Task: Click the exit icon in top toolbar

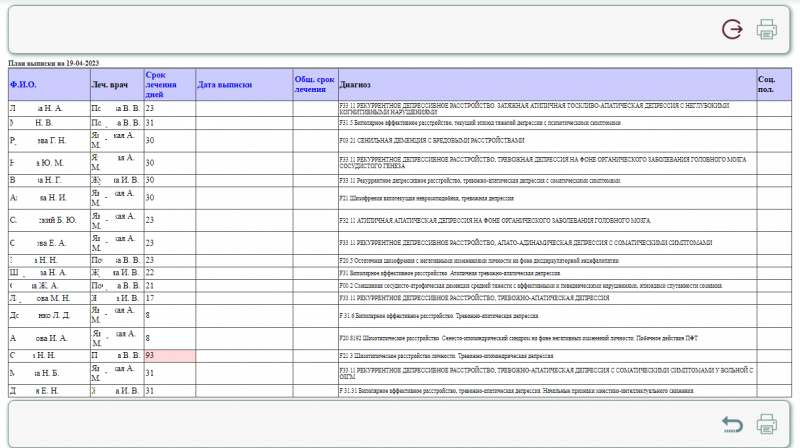Action: coord(733,29)
